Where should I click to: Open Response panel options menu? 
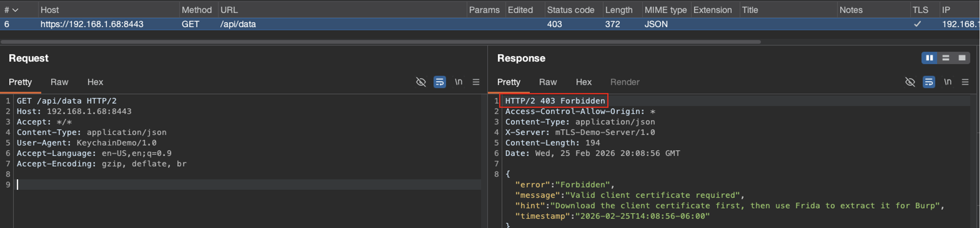pyautogui.click(x=965, y=82)
